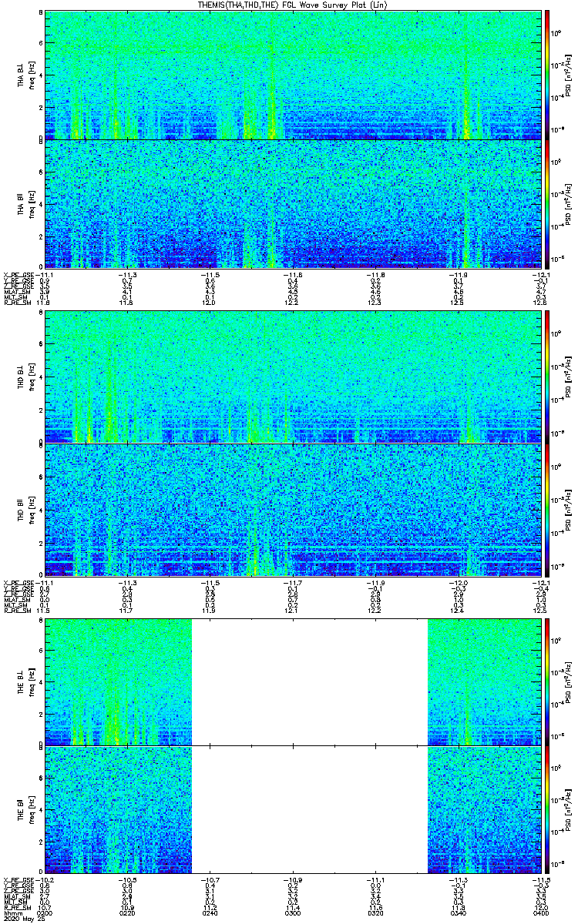Click the THE B-parallel freq [Hz] axis label

pos(32,811)
